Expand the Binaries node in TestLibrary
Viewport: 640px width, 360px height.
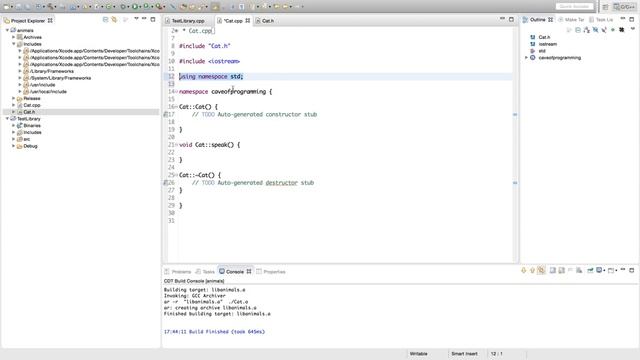13,126
